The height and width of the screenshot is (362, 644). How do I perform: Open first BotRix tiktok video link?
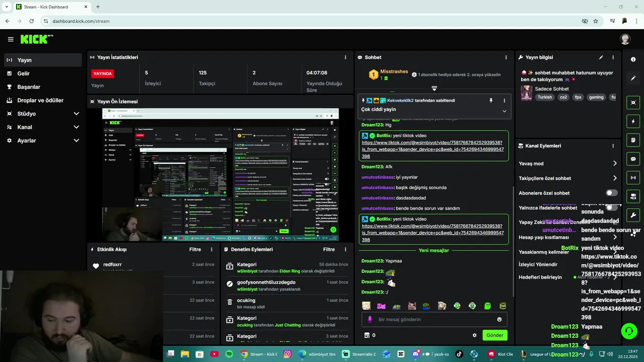coord(432,149)
